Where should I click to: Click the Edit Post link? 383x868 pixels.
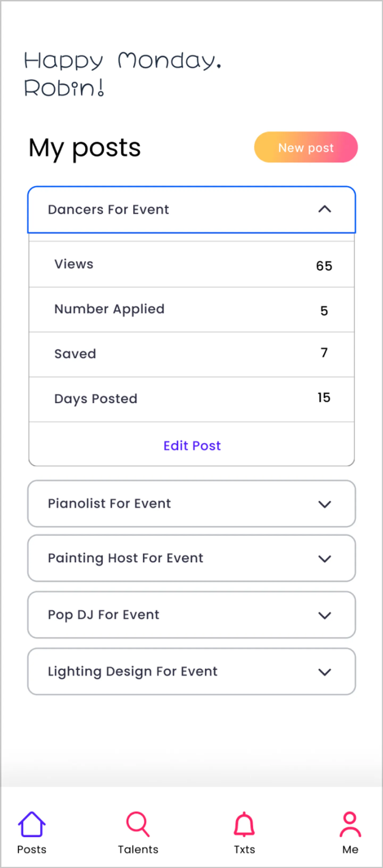pyautogui.click(x=192, y=445)
